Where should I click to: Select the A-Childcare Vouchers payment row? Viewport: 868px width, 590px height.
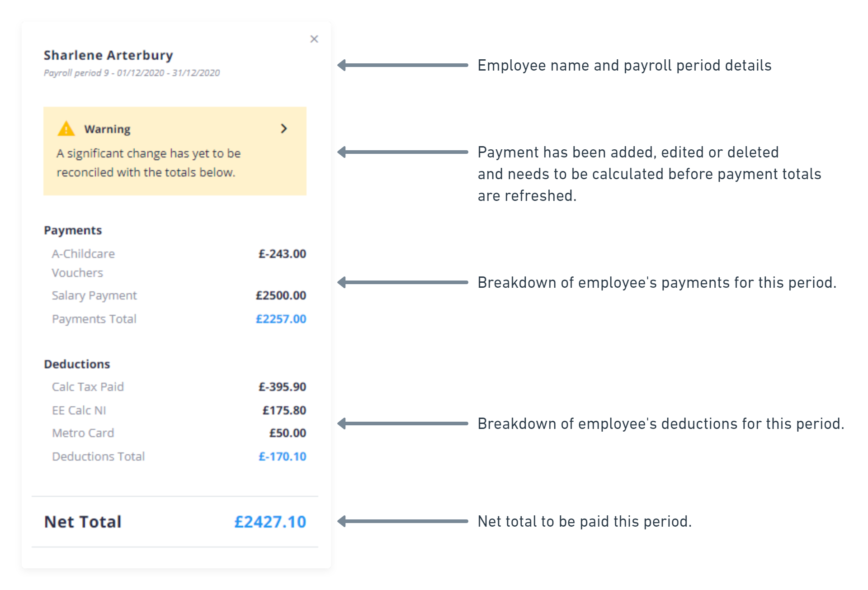pyautogui.click(x=179, y=263)
